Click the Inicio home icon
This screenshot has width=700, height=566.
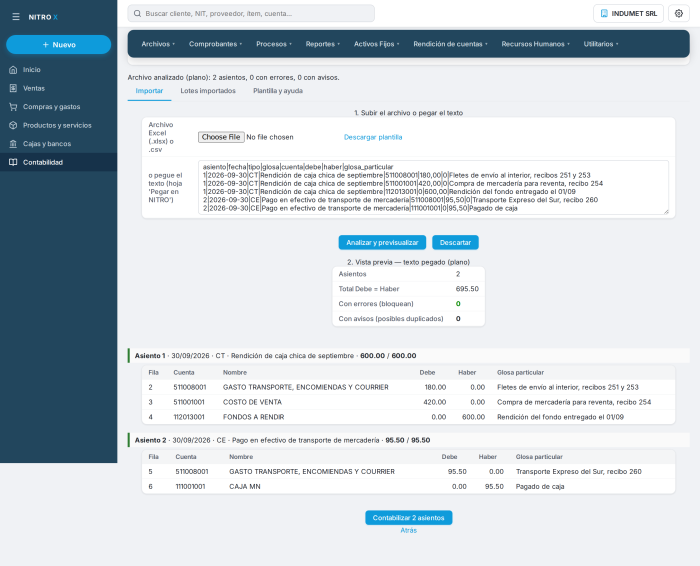(x=13, y=70)
